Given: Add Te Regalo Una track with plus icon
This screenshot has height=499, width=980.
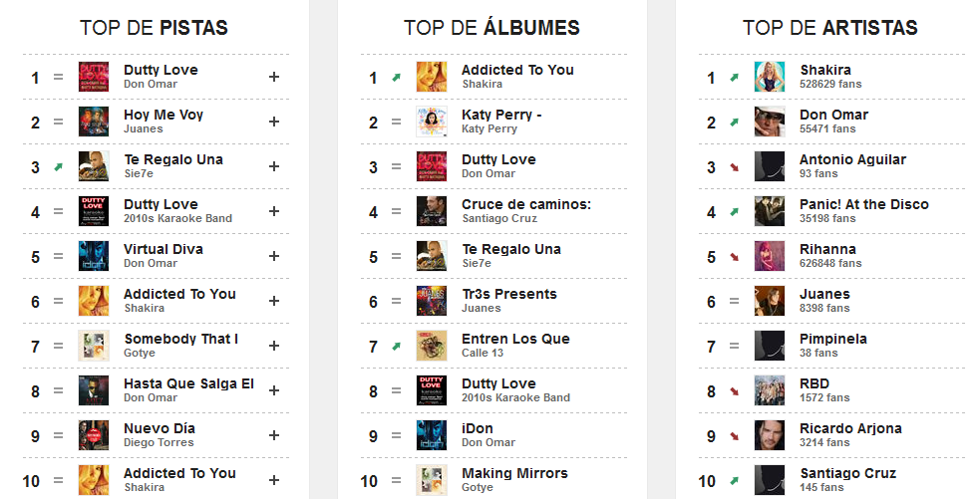Looking at the screenshot, I should pos(274,166).
